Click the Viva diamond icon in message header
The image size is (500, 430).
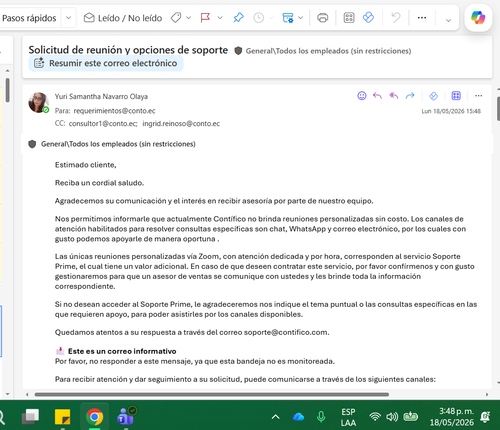coord(433,96)
